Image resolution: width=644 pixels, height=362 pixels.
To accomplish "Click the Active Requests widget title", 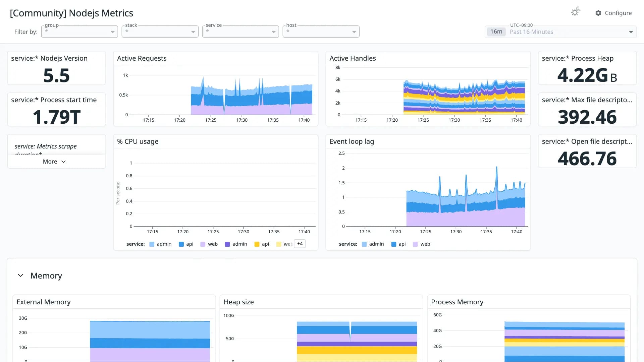I will (x=142, y=58).
